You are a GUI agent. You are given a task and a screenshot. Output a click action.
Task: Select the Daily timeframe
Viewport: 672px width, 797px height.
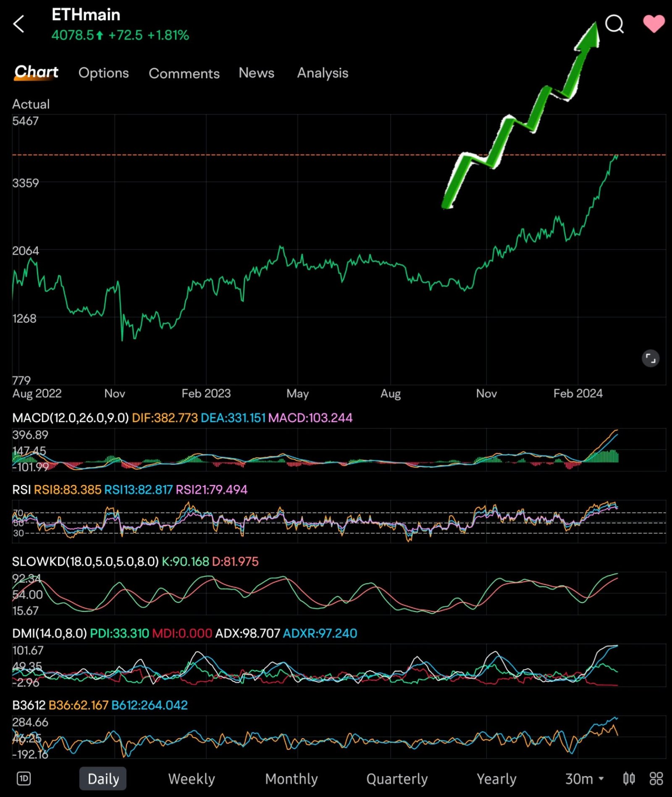click(103, 779)
